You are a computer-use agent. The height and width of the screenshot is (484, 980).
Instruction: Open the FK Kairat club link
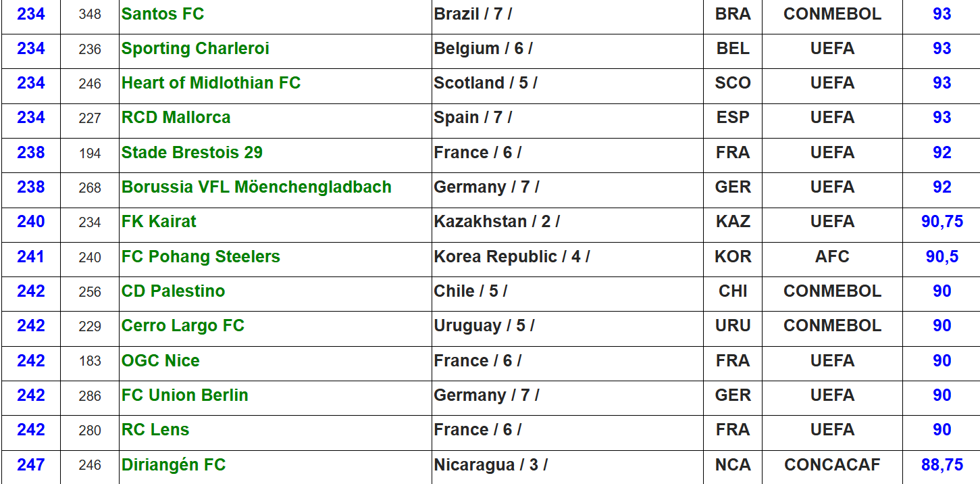point(159,222)
